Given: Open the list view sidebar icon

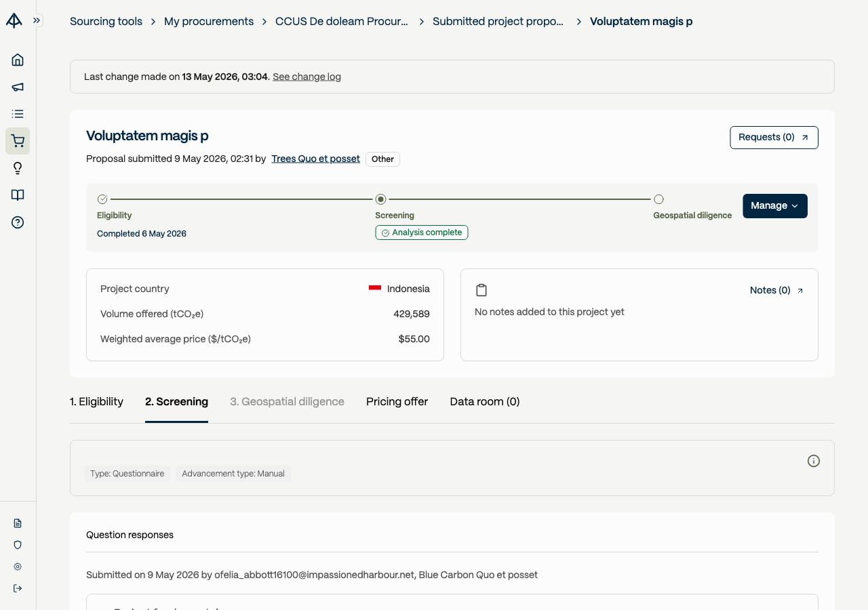Looking at the screenshot, I should [18, 114].
